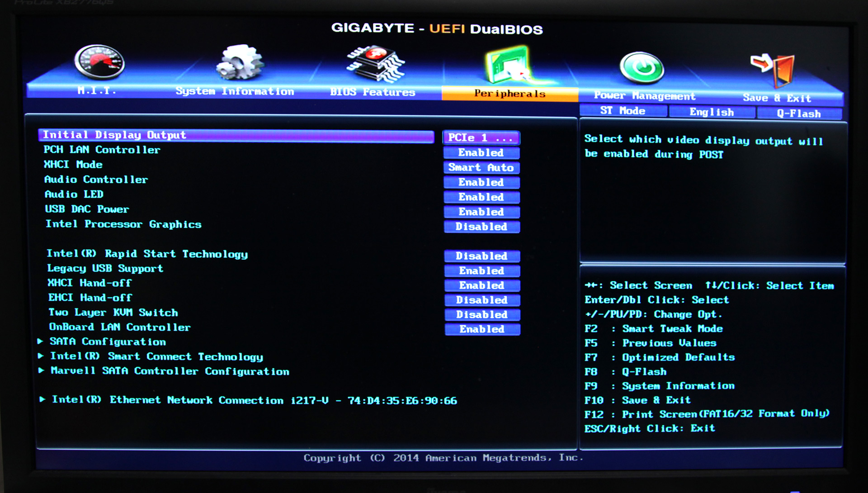
Task: Switch to the System Information tab
Action: coord(235,91)
